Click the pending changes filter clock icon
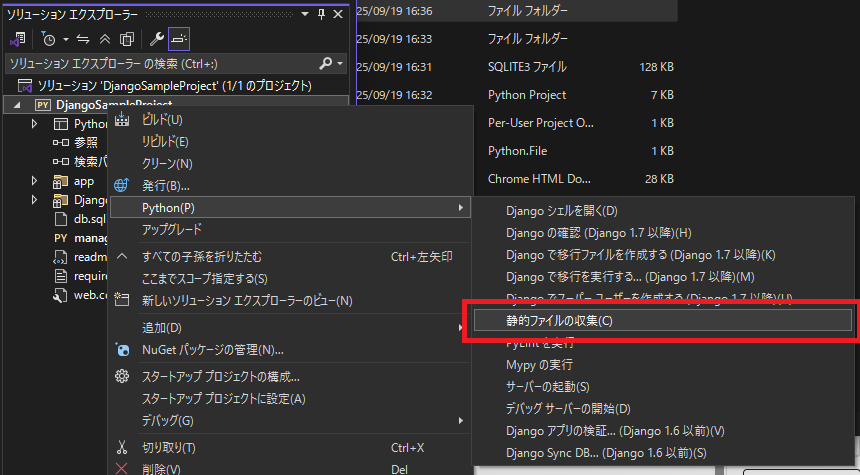Viewport: 860px width, 475px height. point(48,39)
